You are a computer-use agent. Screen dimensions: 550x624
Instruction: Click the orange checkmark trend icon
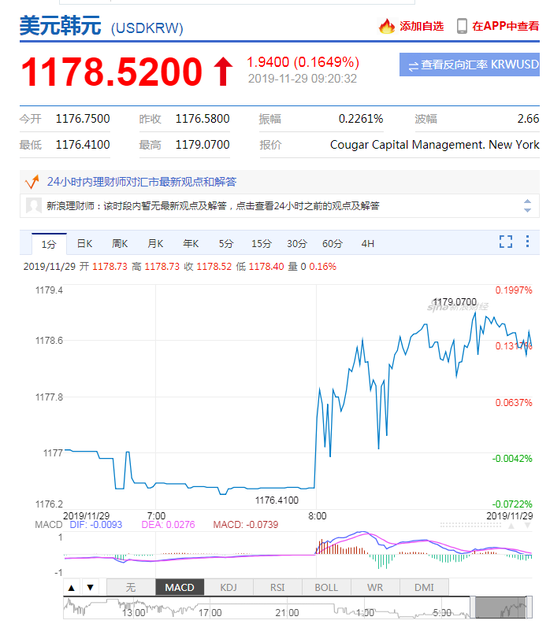coord(32,182)
